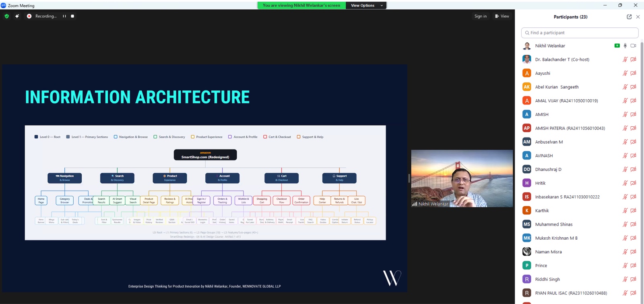Click Mukesh Krishnan M B's video off icon

point(633,238)
